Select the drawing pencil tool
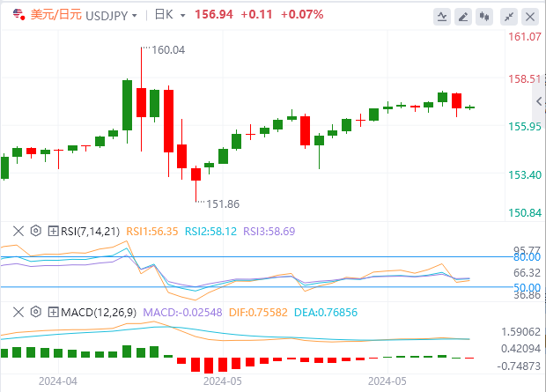This screenshot has height=392, width=546. [463, 17]
